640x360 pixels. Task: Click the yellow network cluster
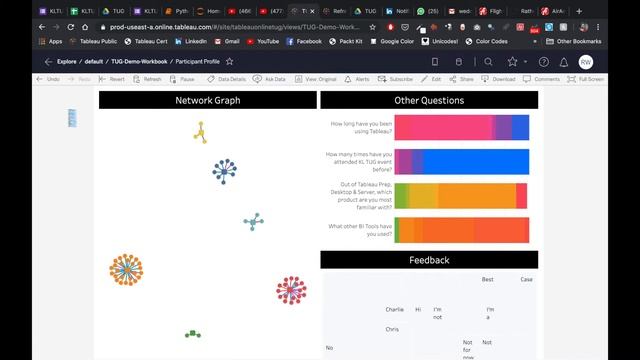pos(200,133)
